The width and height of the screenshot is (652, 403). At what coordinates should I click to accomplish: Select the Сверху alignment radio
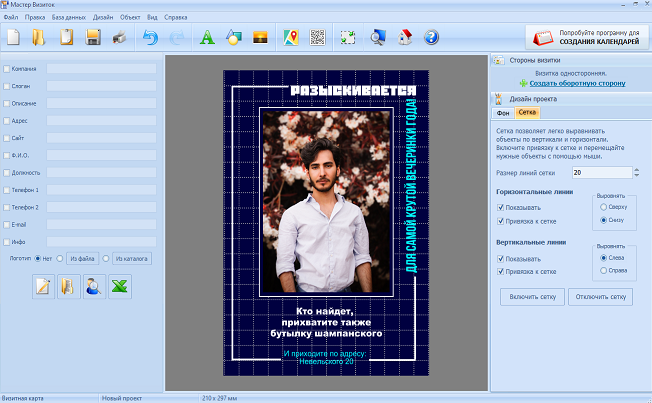(603, 207)
